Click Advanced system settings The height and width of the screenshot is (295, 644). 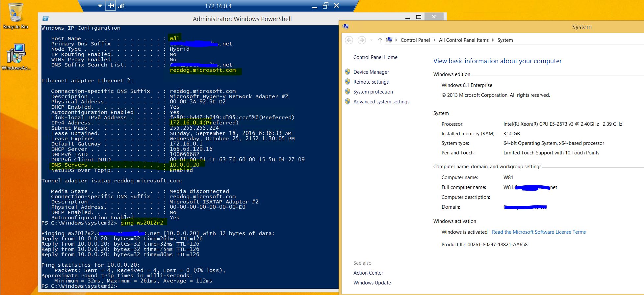pyautogui.click(x=381, y=102)
